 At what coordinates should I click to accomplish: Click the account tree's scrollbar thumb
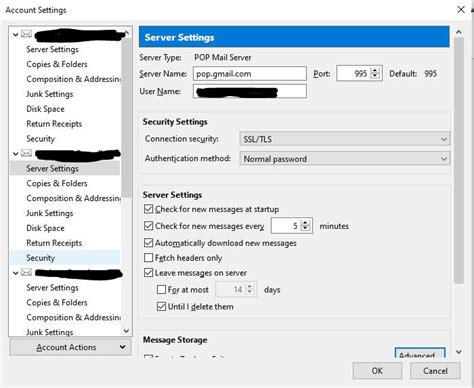(126, 117)
